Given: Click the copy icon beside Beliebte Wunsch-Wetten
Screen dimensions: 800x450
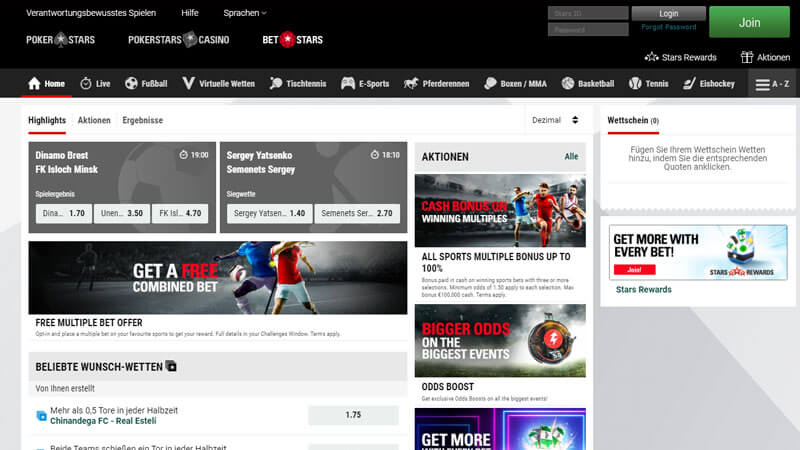Looking at the screenshot, I should tap(171, 366).
